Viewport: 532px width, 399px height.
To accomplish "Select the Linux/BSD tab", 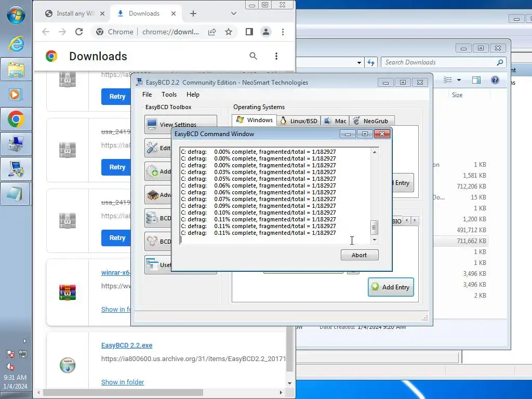I will click(299, 121).
